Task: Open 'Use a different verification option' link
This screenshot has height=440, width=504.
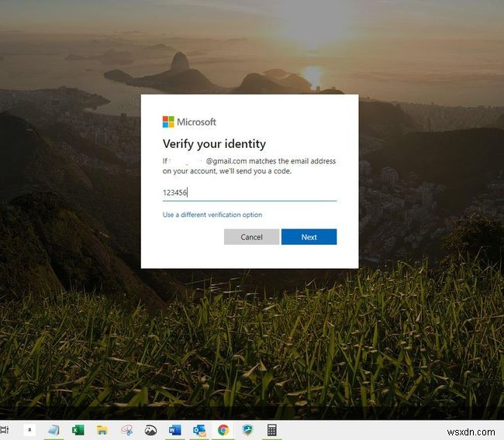Action: [212, 215]
